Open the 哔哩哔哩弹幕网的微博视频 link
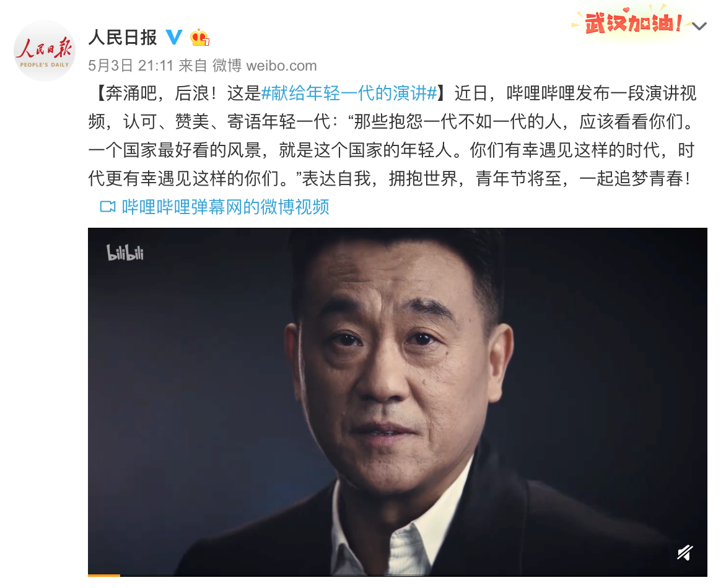Screen dimensions: 726x588 click(225, 207)
